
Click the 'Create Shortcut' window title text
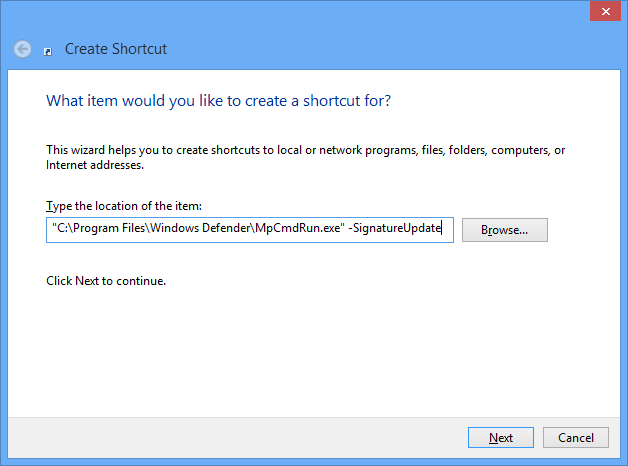point(115,48)
